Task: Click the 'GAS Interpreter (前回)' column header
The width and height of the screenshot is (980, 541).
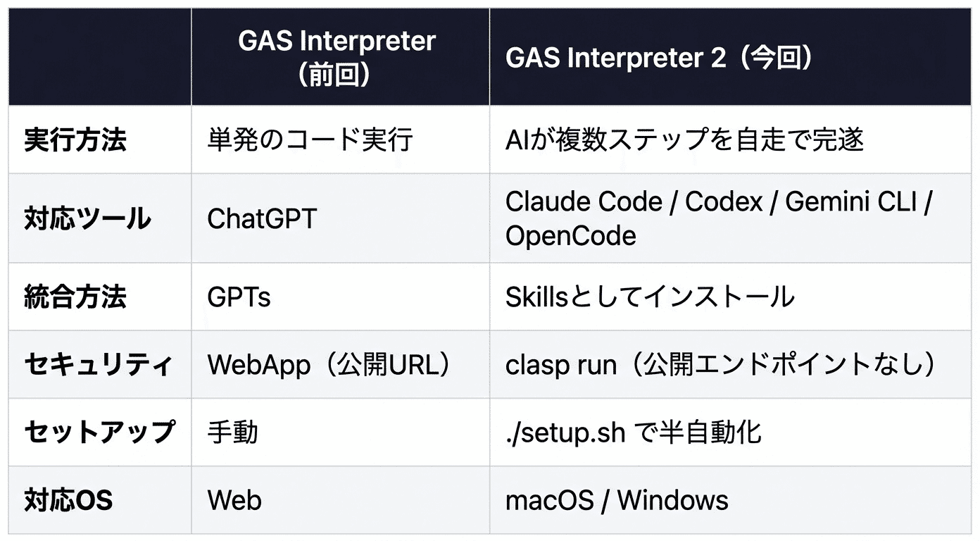Action: 337,57
